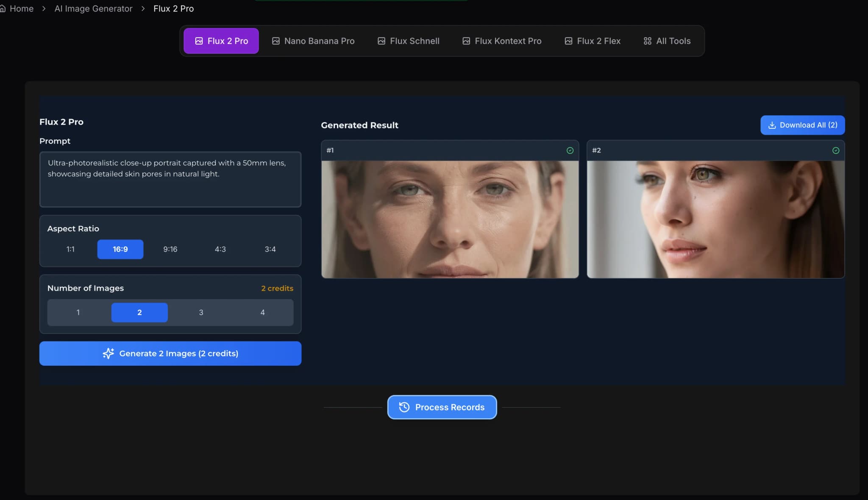The width and height of the screenshot is (868, 500).
Task: Click the green checkmark on image #1
Action: tap(570, 150)
